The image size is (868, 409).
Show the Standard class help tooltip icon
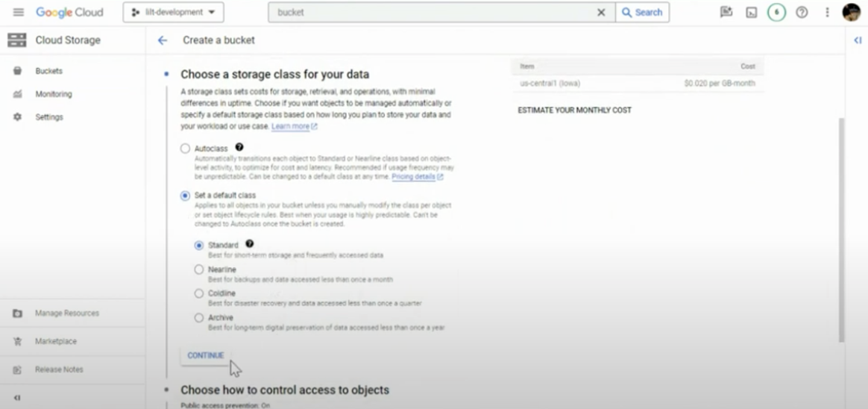pos(250,244)
